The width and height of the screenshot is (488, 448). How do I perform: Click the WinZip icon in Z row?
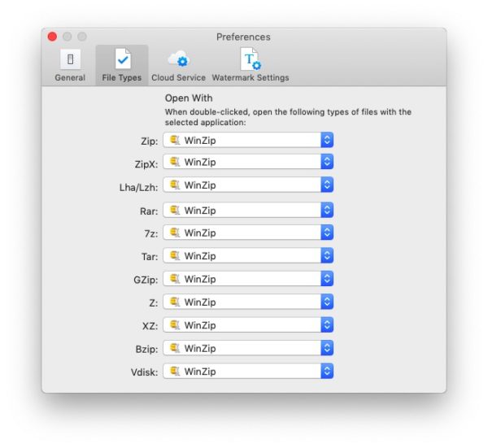tap(175, 302)
